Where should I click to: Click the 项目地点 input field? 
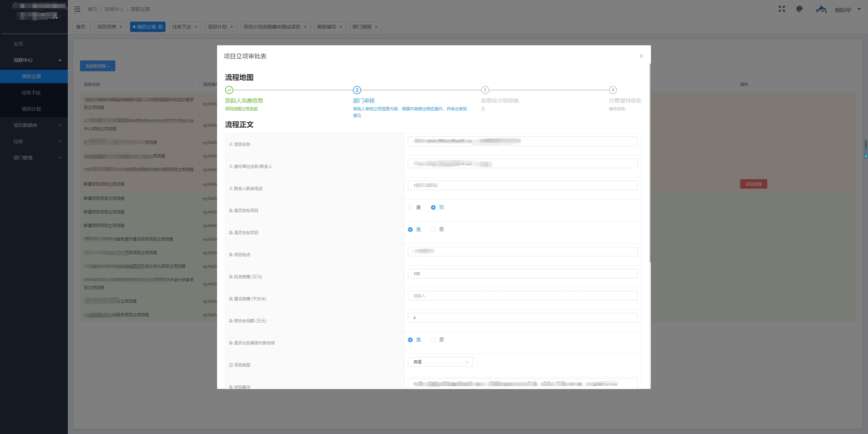(x=522, y=251)
